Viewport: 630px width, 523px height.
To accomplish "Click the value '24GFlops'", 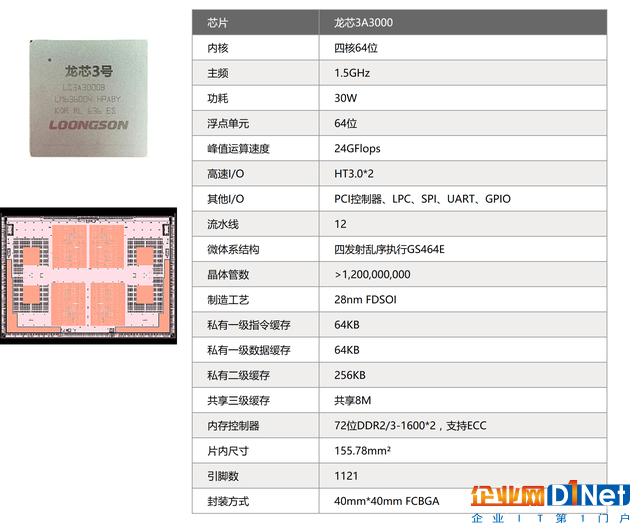I will 357,149.
